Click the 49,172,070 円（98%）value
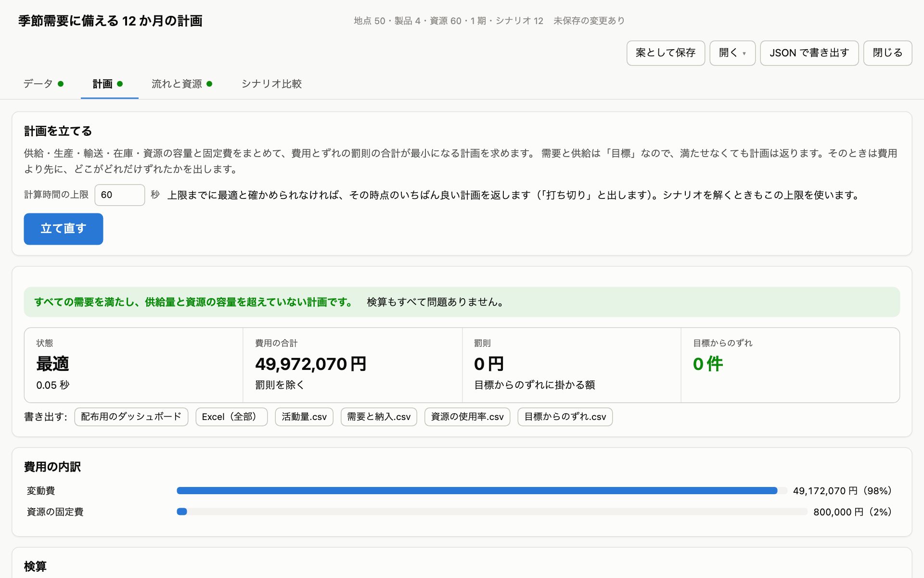Image resolution: width=924 pixels, height=578 pixels. [842, 491]
